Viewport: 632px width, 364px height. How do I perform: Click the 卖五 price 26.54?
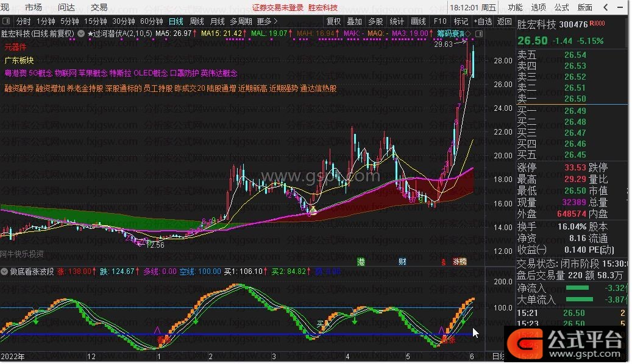tap(575, 55)
